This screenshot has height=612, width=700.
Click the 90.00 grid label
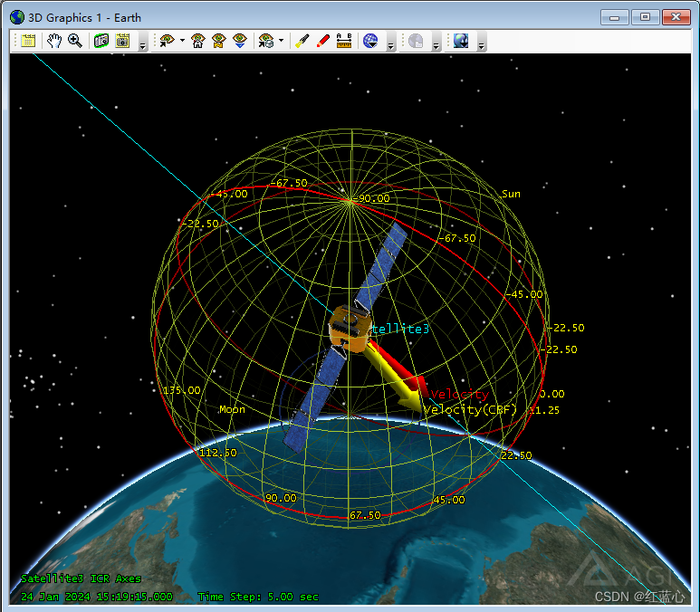point(281,498)
